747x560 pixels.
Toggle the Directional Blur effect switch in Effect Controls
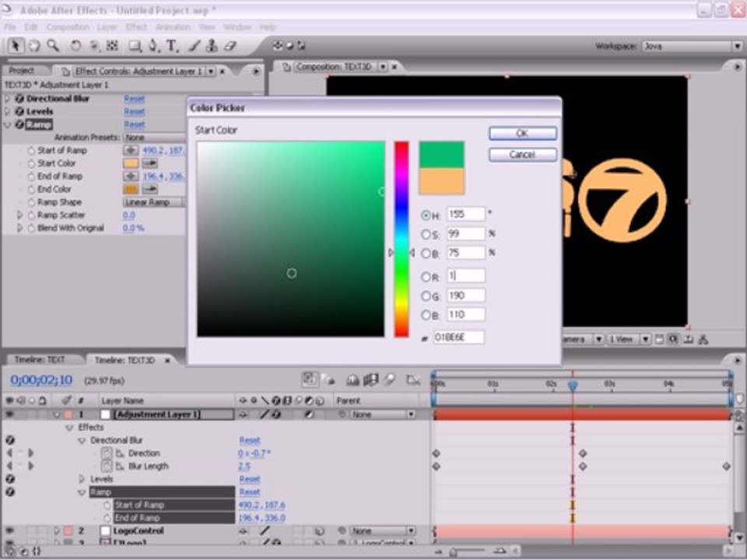coord(19,99)
